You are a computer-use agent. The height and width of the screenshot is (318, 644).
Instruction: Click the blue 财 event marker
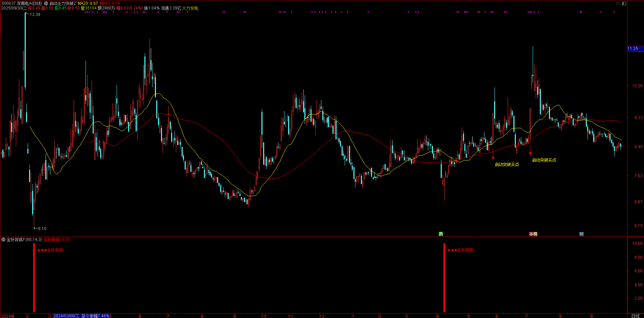[581, 234]
